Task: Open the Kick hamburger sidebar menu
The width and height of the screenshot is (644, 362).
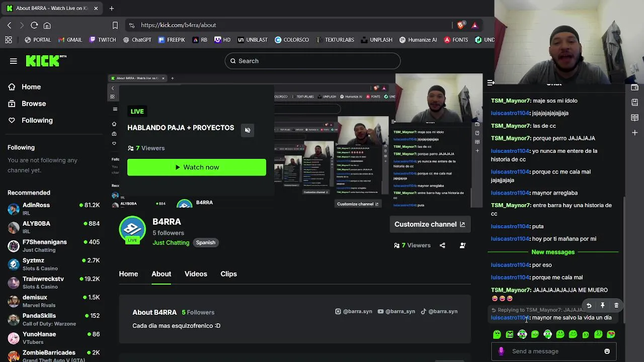Action: [14, 61]
